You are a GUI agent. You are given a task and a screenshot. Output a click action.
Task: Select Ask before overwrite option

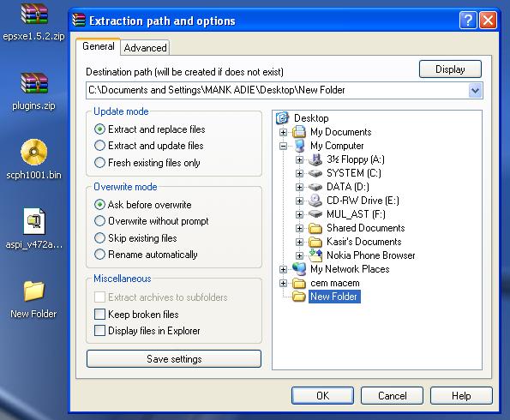(99, 205)
